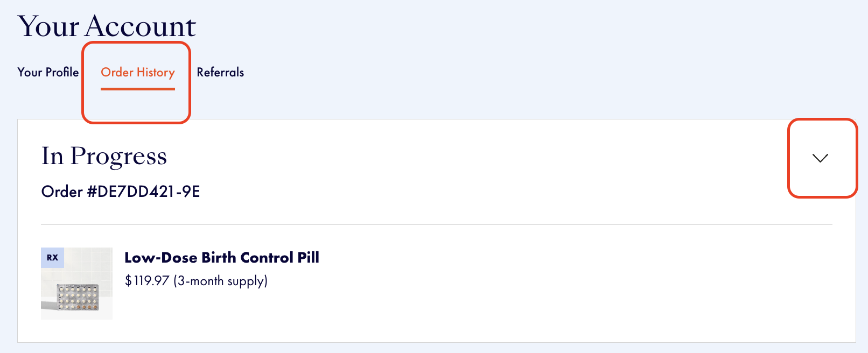Click the Your Account page heading
This screenshot has height=353, width=868.
[107, 26]
